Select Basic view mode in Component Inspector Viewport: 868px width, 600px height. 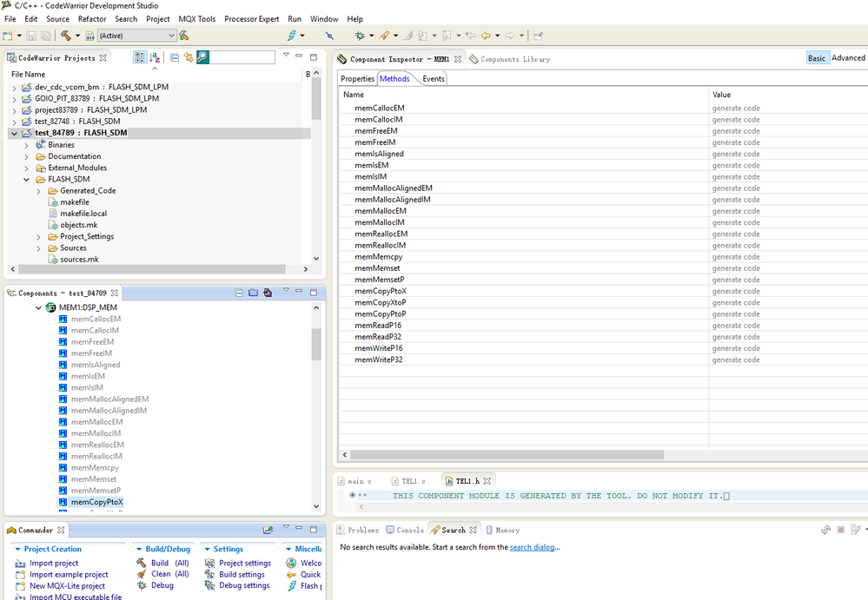point(817,58)
